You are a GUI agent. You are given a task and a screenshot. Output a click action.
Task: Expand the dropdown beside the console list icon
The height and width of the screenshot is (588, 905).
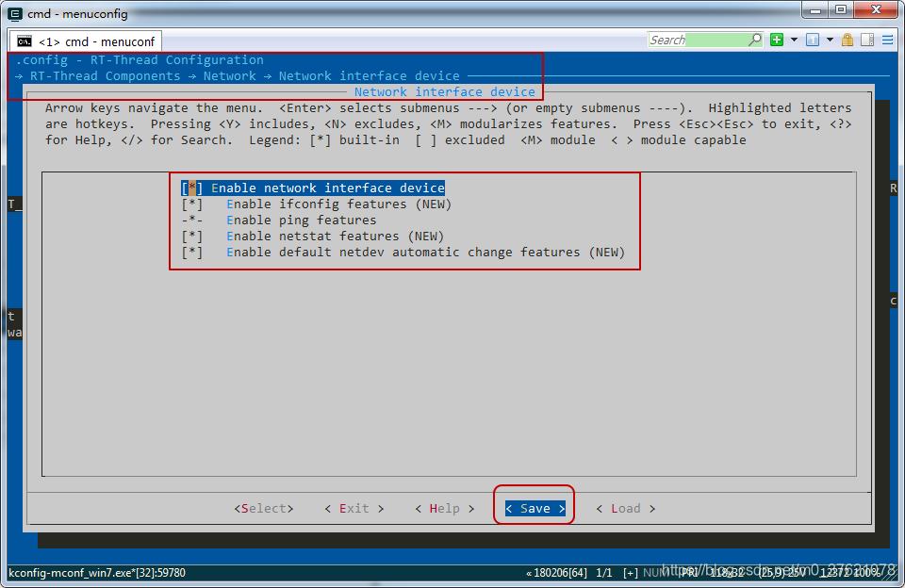click(830, 40)
